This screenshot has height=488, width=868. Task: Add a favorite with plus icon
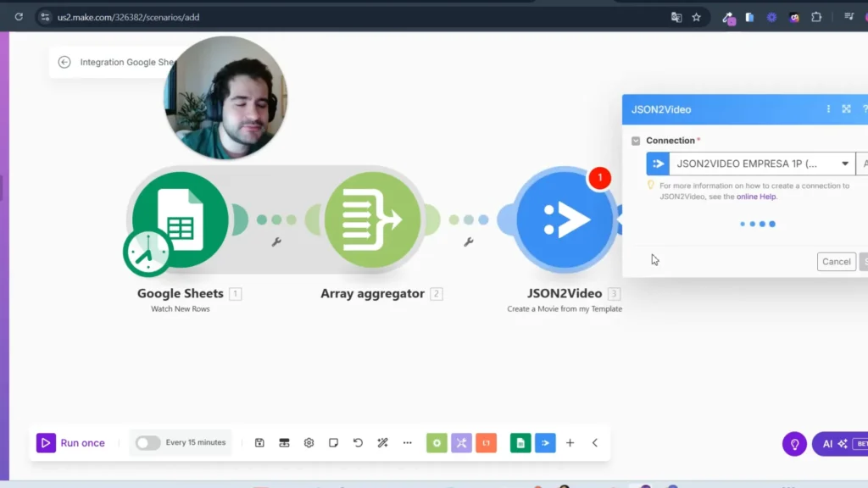570,442
